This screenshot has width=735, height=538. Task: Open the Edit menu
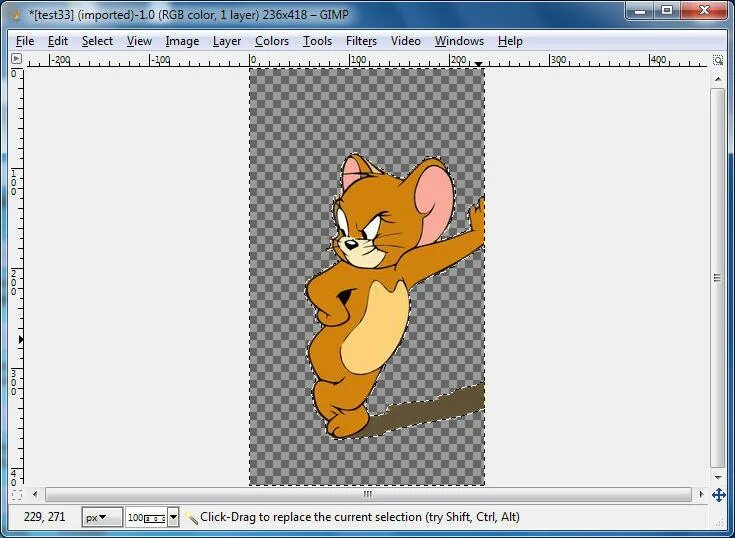click(x=58, y=41)
